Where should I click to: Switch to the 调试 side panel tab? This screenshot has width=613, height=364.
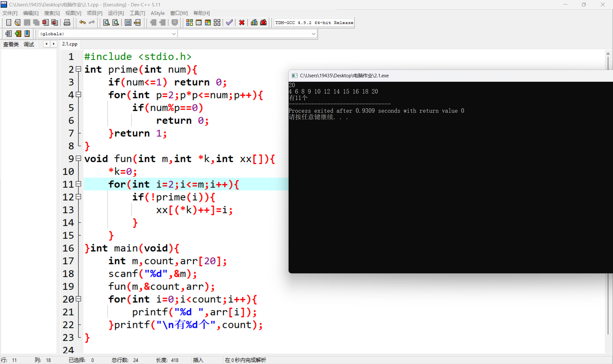tap(29, 44)
